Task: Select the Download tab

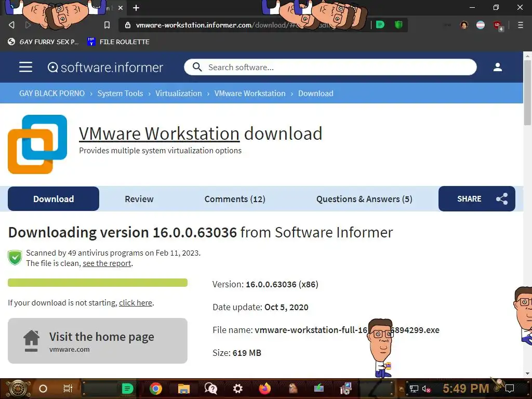Action: pos(54,199)
